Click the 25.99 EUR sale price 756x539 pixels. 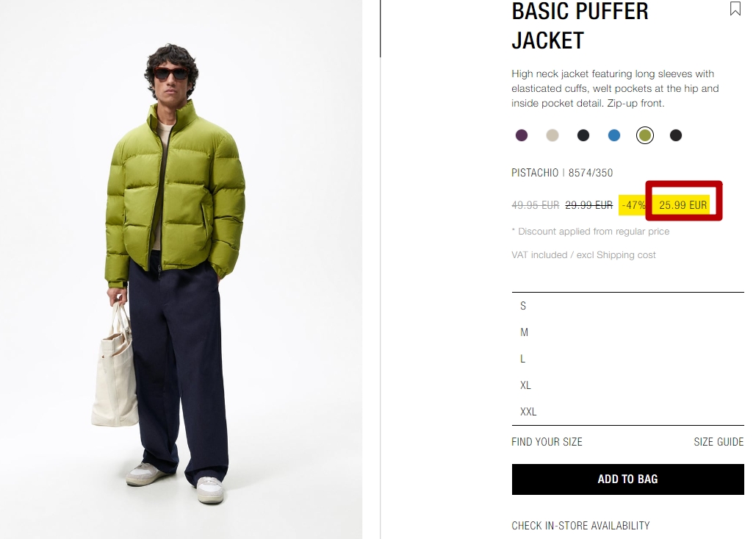click(x=683, y=205)
